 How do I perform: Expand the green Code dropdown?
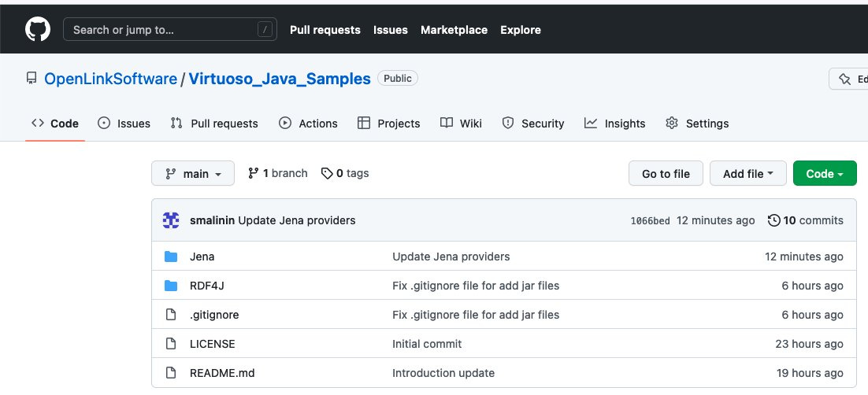point(824,174)
